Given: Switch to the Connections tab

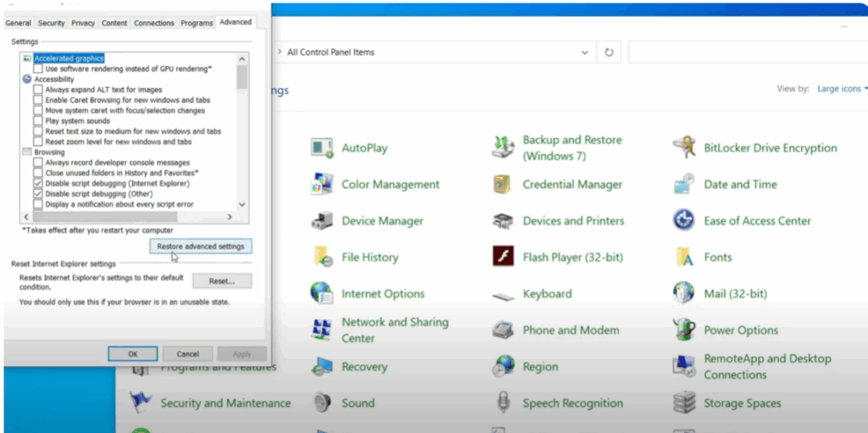Looking at the screenshot, I should click(x=153, y=23).
